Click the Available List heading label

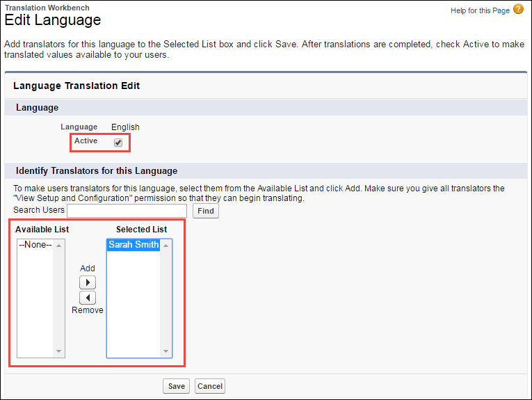(x=42, y=230)
